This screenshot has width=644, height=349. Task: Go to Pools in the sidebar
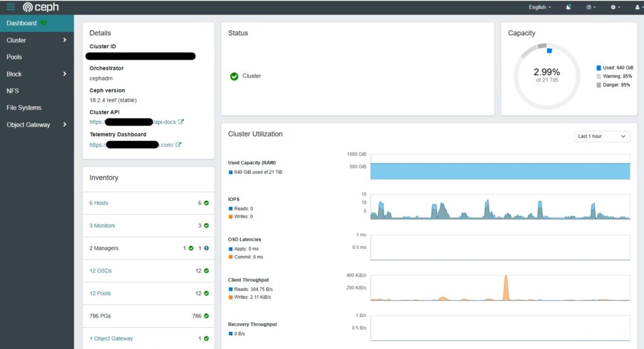pyautogui.click(x=14, y=57)
